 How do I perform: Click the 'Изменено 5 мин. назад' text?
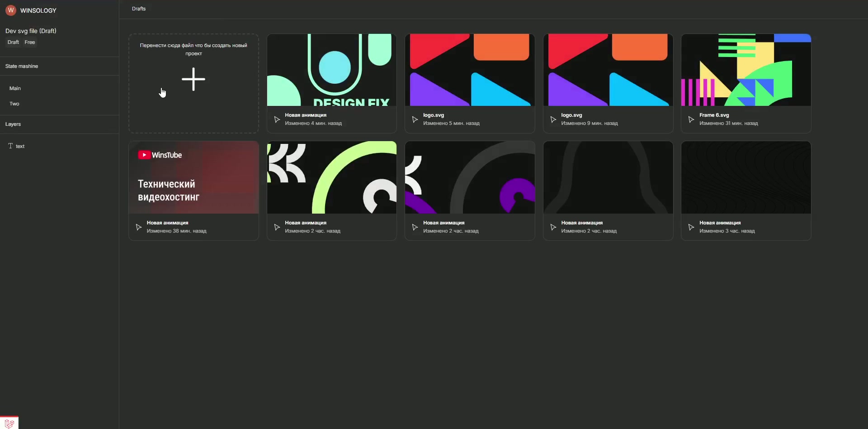[x=451, y=123]
